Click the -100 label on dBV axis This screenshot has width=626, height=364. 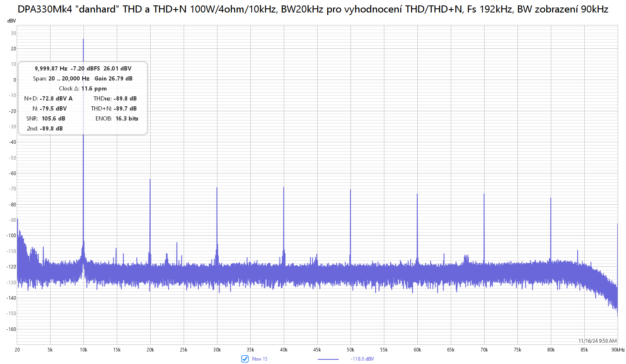[11, 236]
